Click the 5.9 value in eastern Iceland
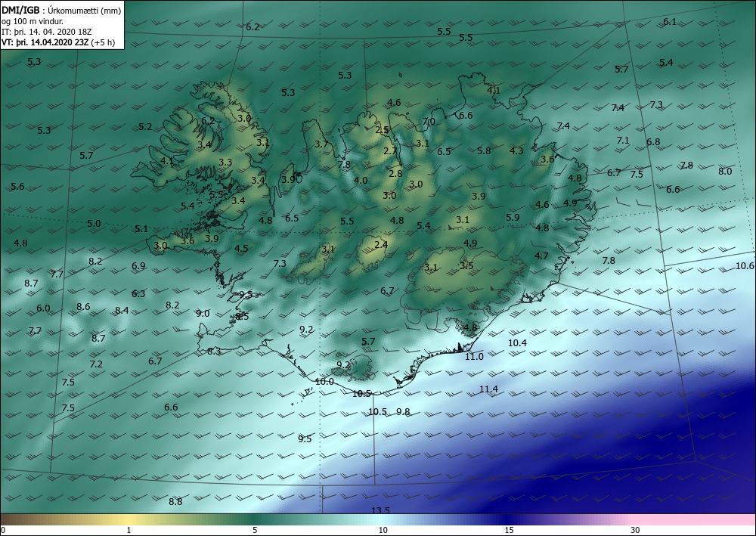This screenshot has height=536, width=756. pos(513,218)
